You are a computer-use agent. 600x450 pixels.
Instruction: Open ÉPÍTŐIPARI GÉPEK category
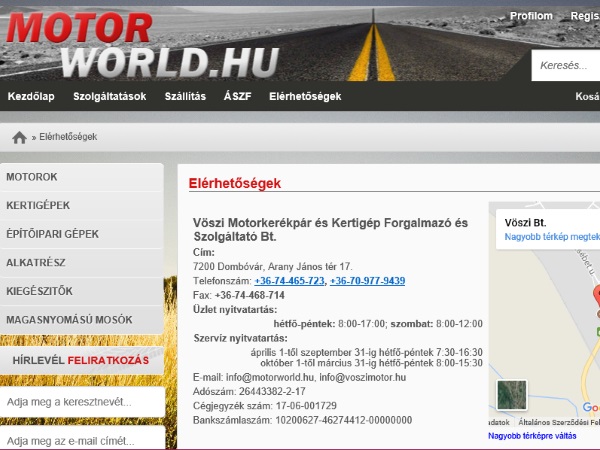[x=82, y=234]
